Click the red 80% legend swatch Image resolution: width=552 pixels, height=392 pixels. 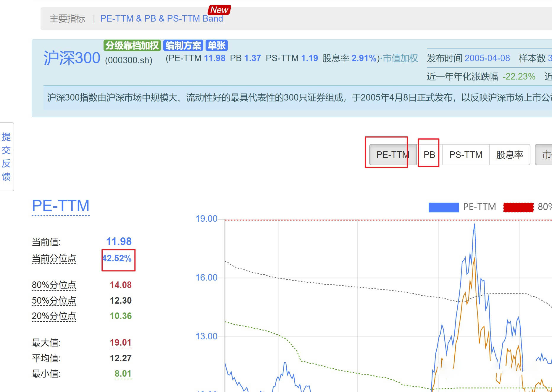point(518,207)
